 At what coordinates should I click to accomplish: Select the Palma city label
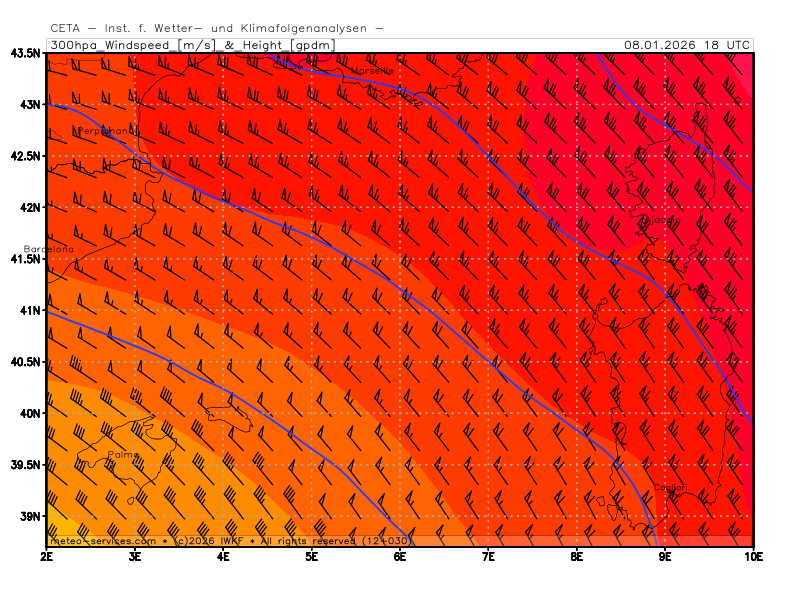(x=123, y=455)
